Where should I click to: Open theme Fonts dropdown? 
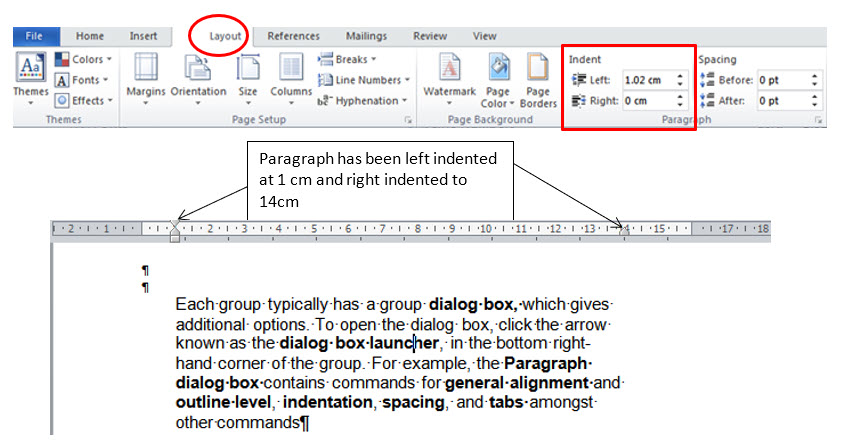81,80
